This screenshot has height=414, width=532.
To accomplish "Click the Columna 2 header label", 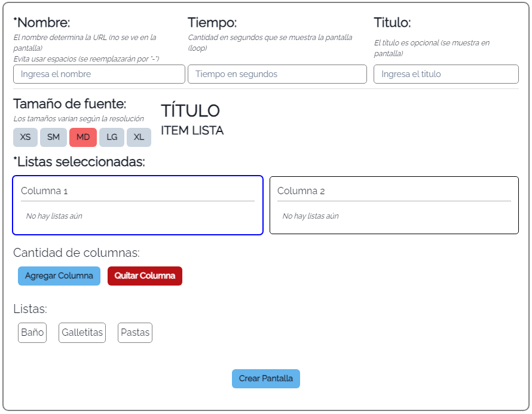I will [301, 191].
